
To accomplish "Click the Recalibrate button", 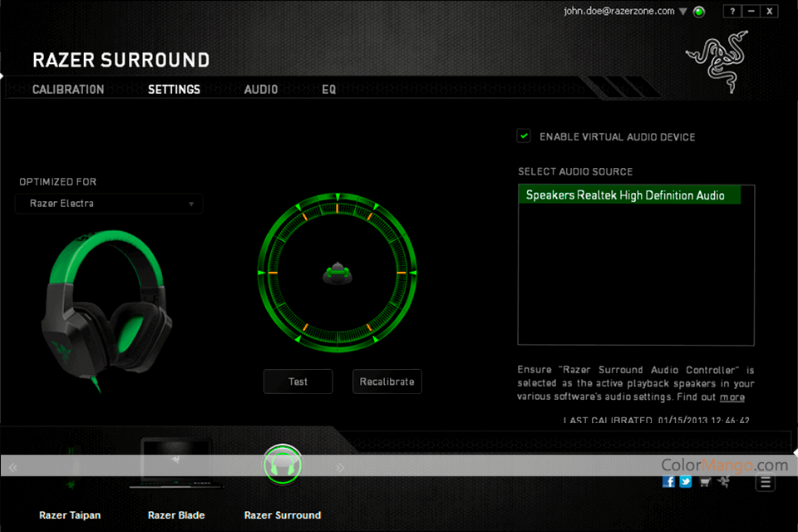I will [387, 382].
